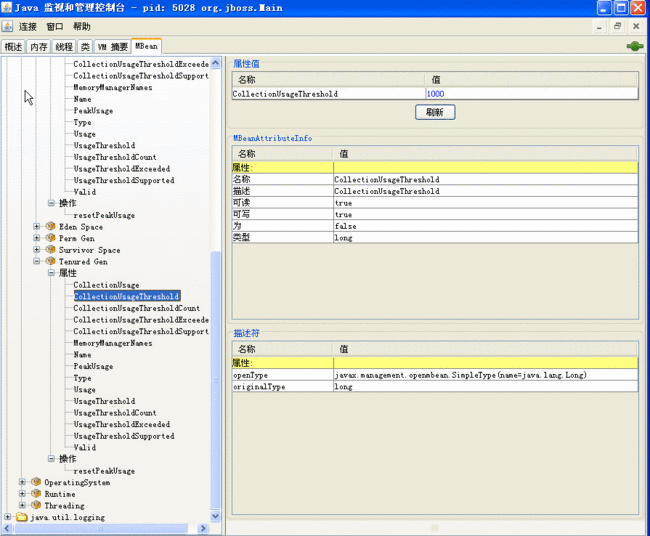Open the 窗口 menu
650x536 pixels.
[x=55, y=27]
